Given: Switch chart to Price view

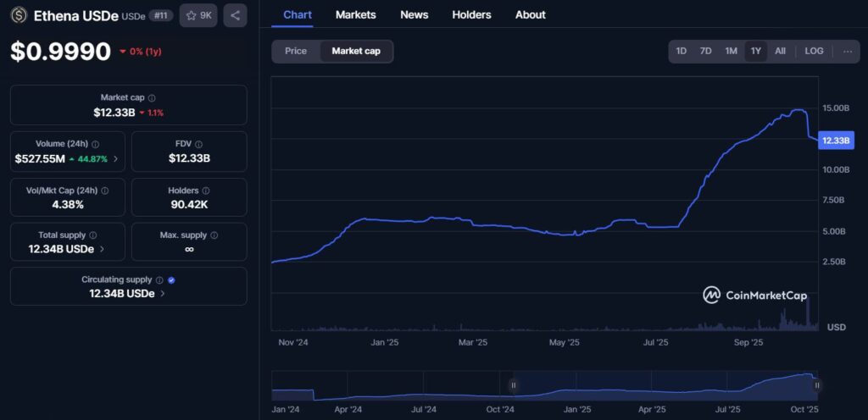Looking at the screenshot, I should 296,51.
